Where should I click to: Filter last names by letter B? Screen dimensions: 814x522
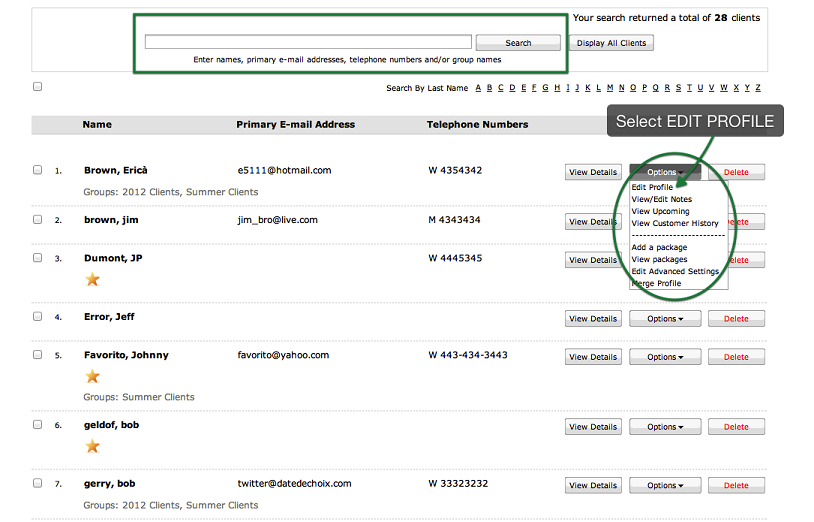coord(489,88)
